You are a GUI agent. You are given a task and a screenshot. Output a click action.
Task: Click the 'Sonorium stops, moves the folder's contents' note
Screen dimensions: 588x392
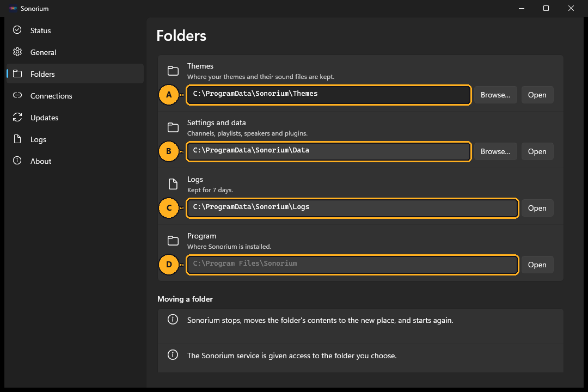coord(320,320)
